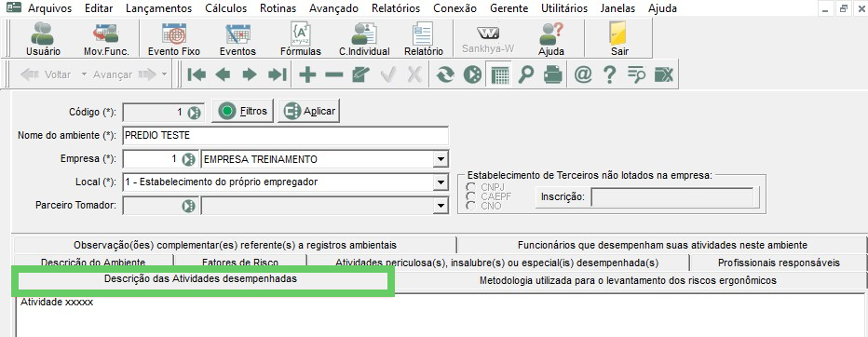Click the Aplicar button
Image resolution: width=868 pixels, height=337 pixels.
(309, 111)
